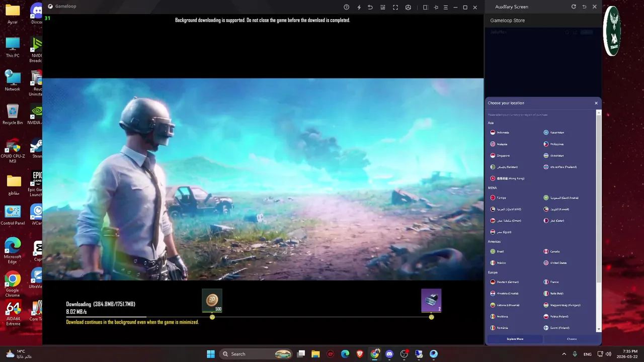
Task: Click the location list scrollbar
Action: [599, 199]
